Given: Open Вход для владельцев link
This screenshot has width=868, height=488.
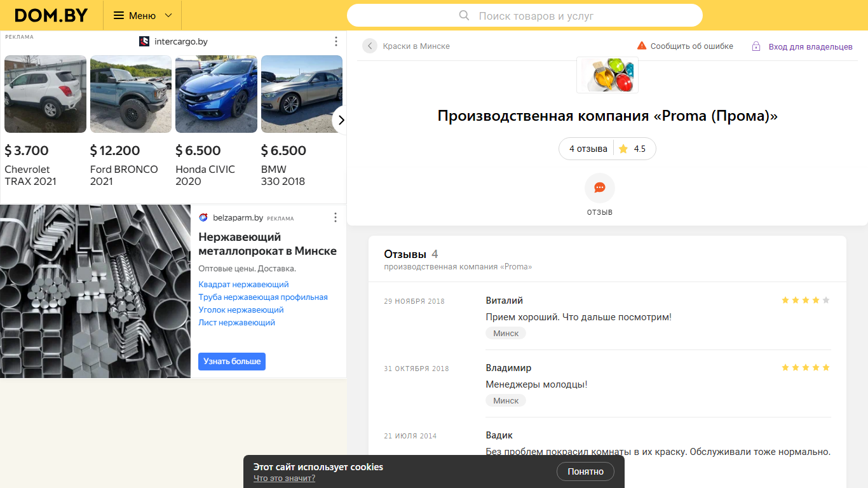Looking at the screenshot, I should coord(810,47).
